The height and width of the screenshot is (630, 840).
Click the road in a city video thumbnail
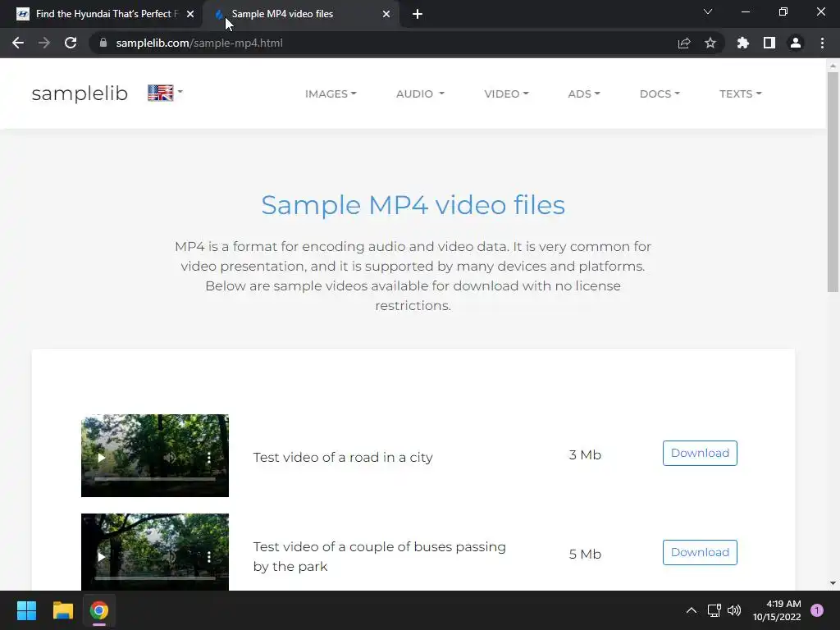(155, 455)
